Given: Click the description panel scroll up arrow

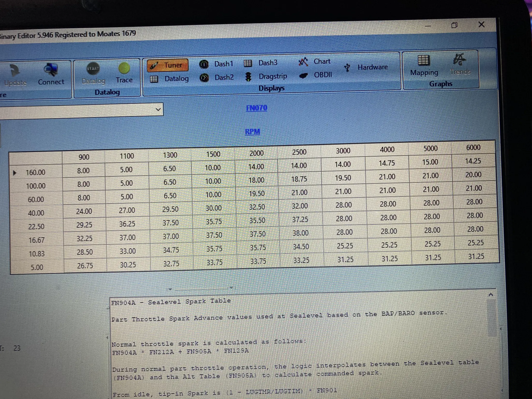Looking at the screenshot, I should click(x=491, y=295).
